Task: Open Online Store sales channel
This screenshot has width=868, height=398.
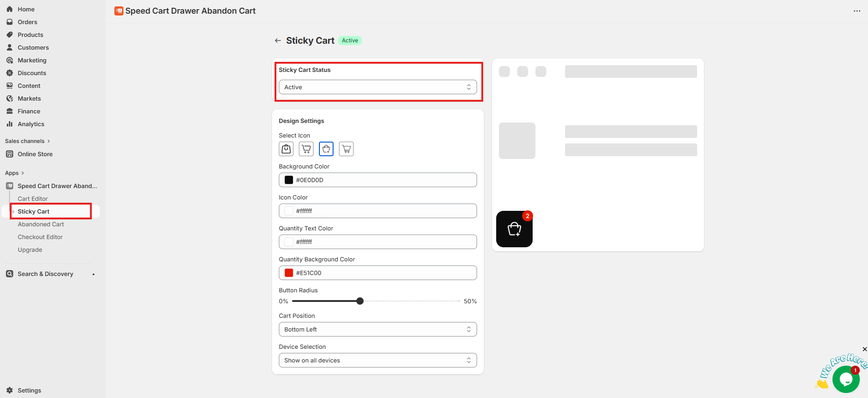Action: coord(35,154)
